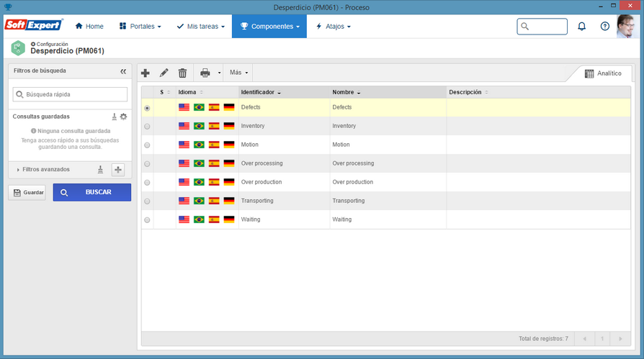Select the Over processing radio button
The height and width of the screenshot is (359, 644).
(147, 164)
